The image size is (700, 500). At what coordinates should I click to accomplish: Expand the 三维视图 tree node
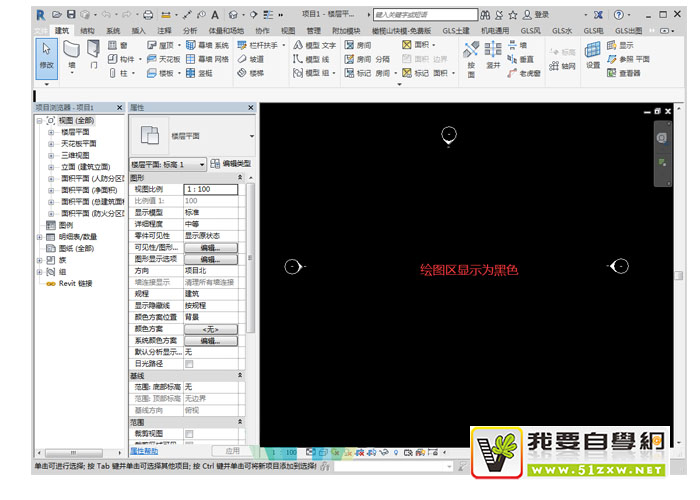[51, 155]
